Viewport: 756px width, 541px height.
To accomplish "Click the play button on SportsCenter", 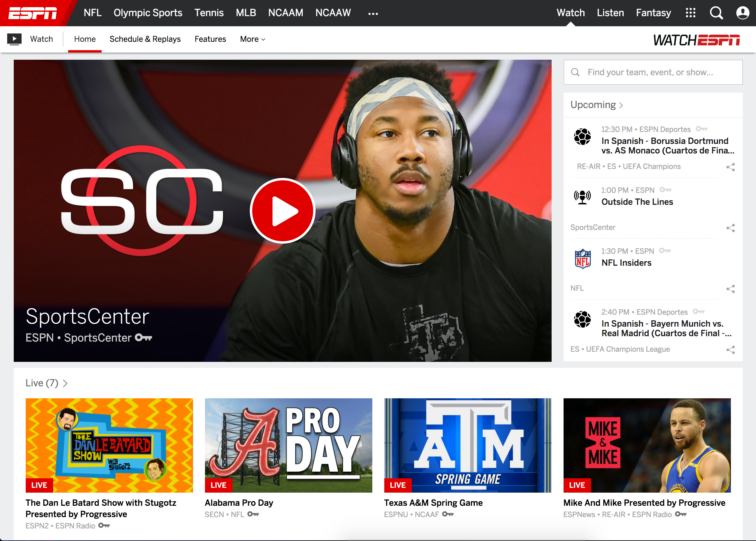I will click(283, 210).
